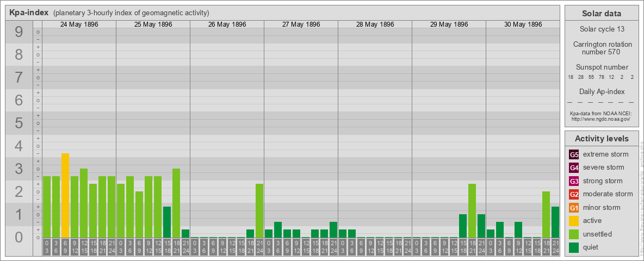Select the 28 May 1896 date header
The image size is (644, 261).
point(375,24)
